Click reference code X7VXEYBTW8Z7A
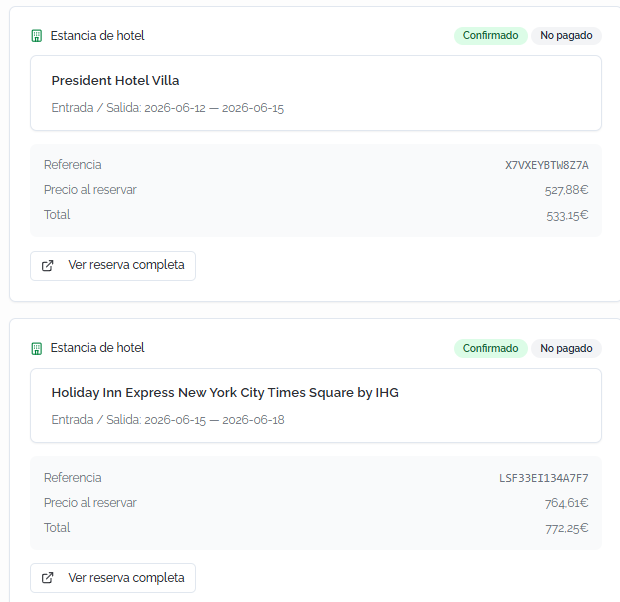Screen dimensions: 620x602 [546, 165]
